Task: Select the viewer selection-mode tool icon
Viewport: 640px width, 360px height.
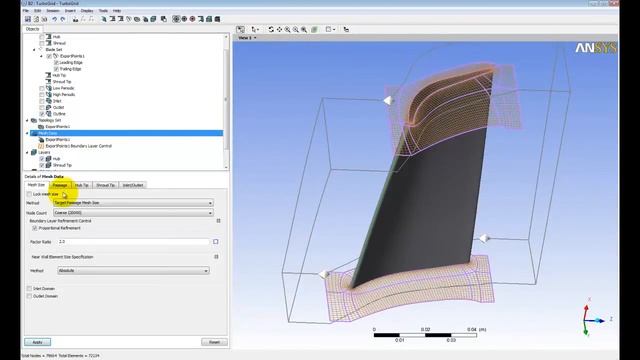Action: click(x=241, y=29)
